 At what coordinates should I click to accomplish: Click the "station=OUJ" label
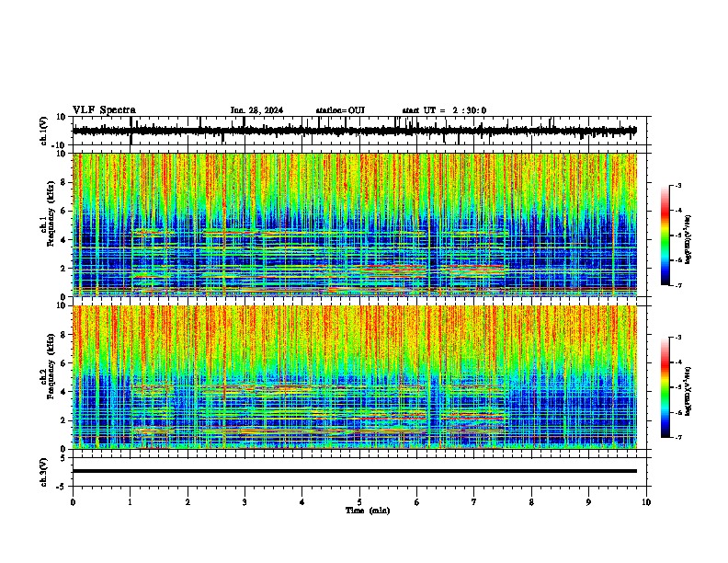(x=340, y=110)
